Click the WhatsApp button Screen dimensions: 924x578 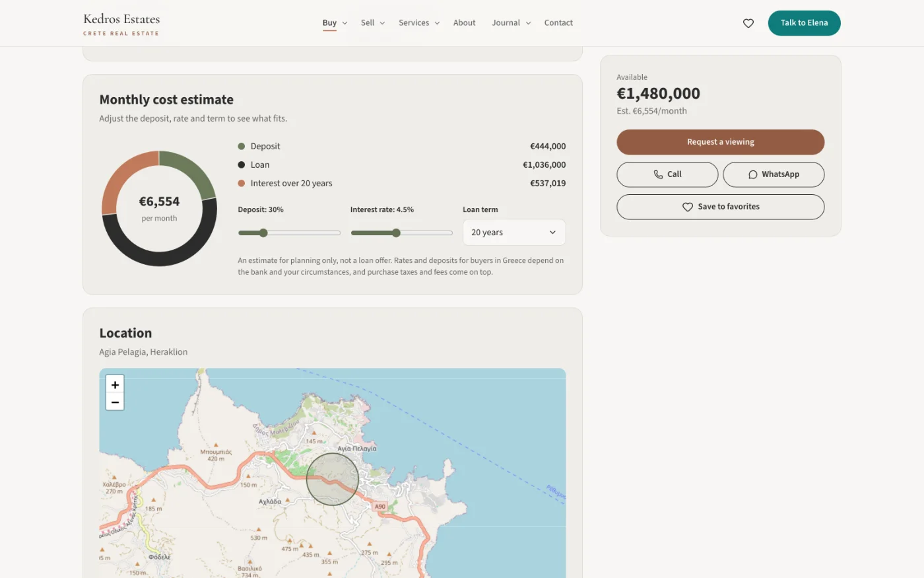point(774,174)
